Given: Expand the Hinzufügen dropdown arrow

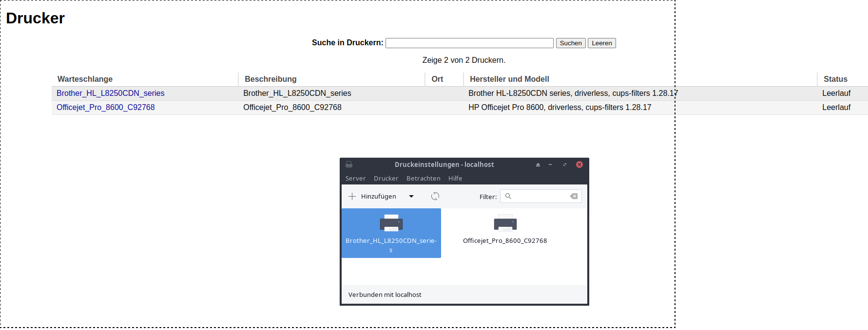Looking at the screenshot, I should click(x=411, y=196).
